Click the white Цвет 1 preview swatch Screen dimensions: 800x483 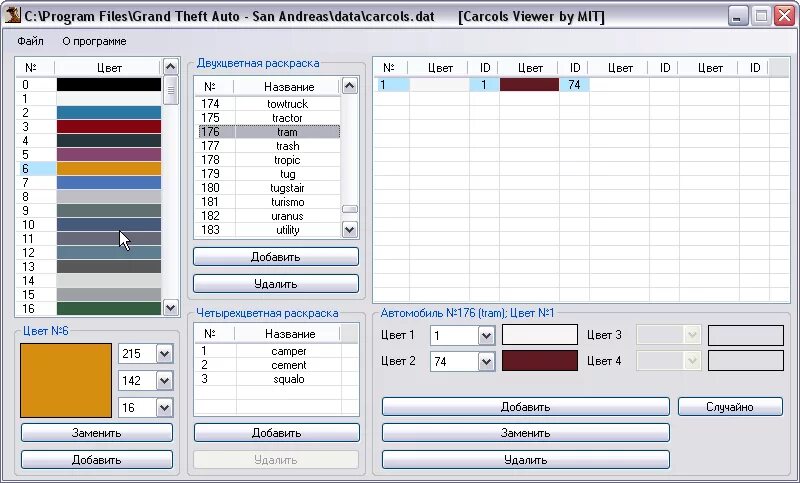[540, 335]
